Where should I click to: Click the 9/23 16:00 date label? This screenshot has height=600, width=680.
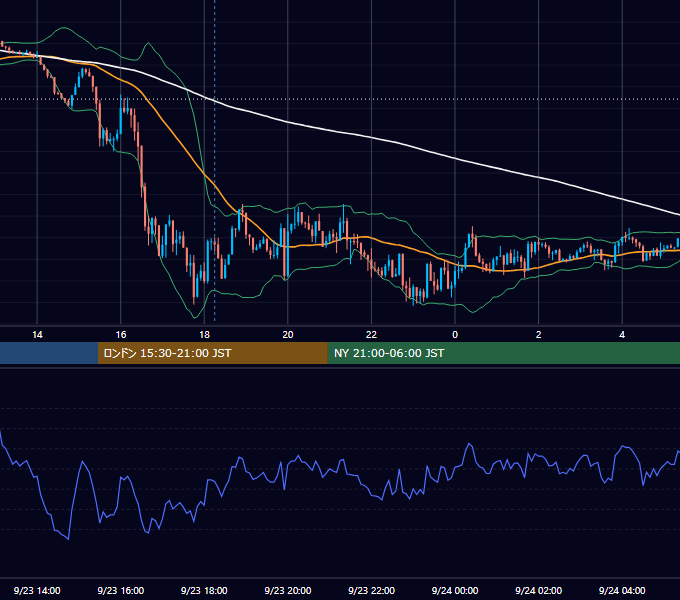(121, 590)
